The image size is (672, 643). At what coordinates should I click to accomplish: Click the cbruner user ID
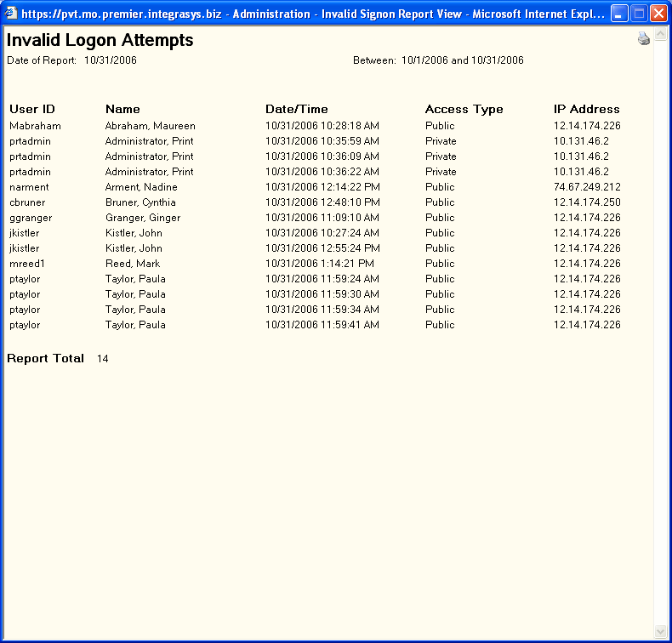pyautogui.click(x=27, y=202)
